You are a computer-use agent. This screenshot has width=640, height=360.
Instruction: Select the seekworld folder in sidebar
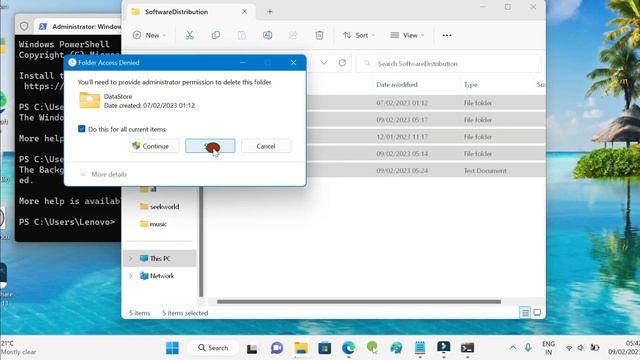coord(160,207)
